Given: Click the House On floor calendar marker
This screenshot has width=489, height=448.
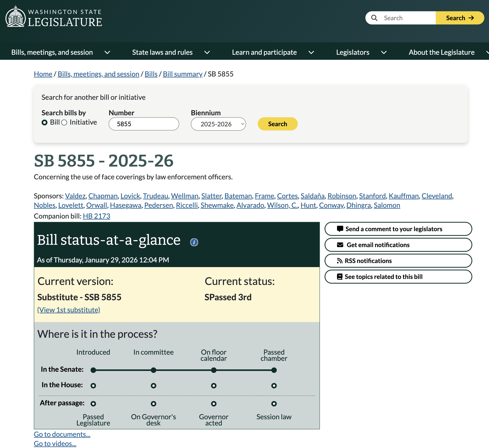Looking at the screenshot, I should (214, 385).
